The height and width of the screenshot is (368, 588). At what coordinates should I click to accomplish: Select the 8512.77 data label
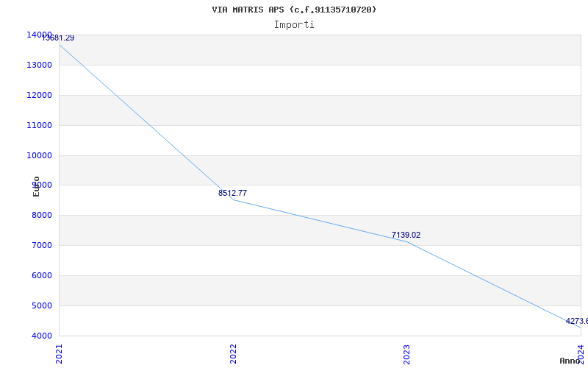(x=232, y=193)
